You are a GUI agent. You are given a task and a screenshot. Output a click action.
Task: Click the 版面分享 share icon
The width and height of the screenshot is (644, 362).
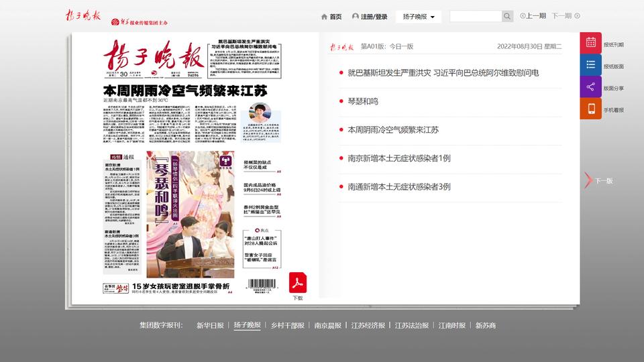point(590,86)
